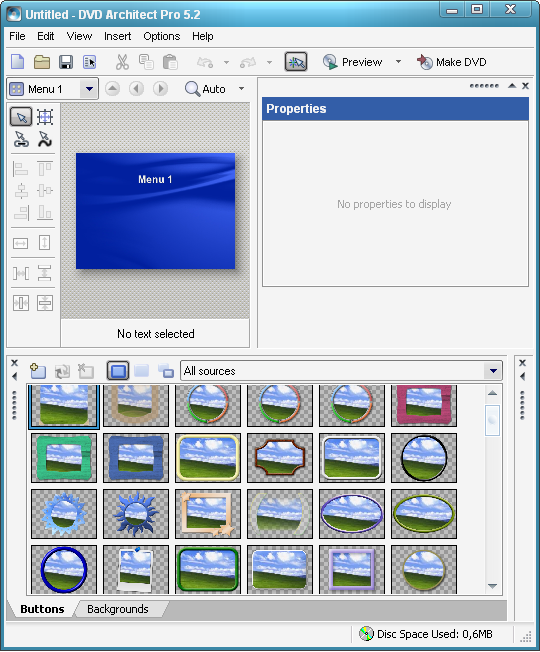Switch to the Buttons tab
The width and height of the screenshot is (540, 652).
pyautogui.click(x=42, y=609)
